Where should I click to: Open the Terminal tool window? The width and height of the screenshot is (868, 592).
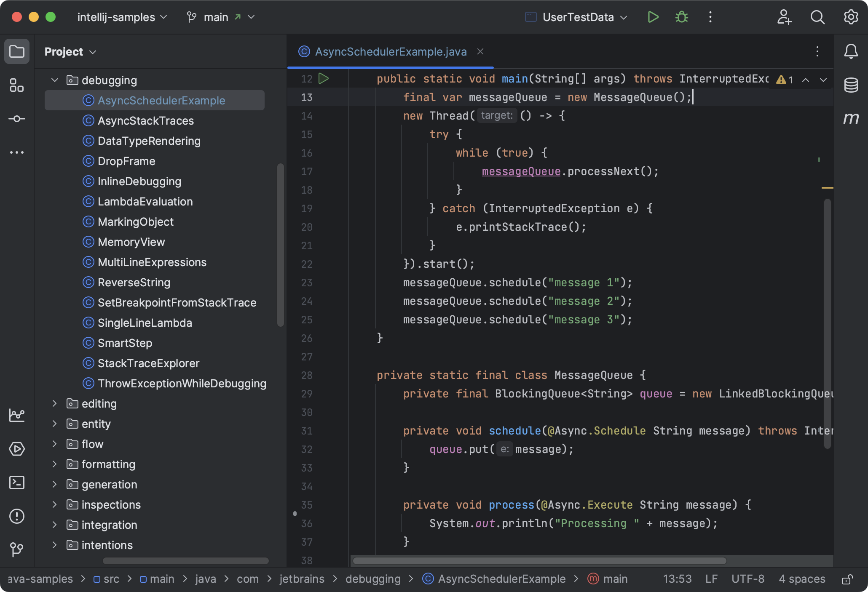click(x=17, y=483)
